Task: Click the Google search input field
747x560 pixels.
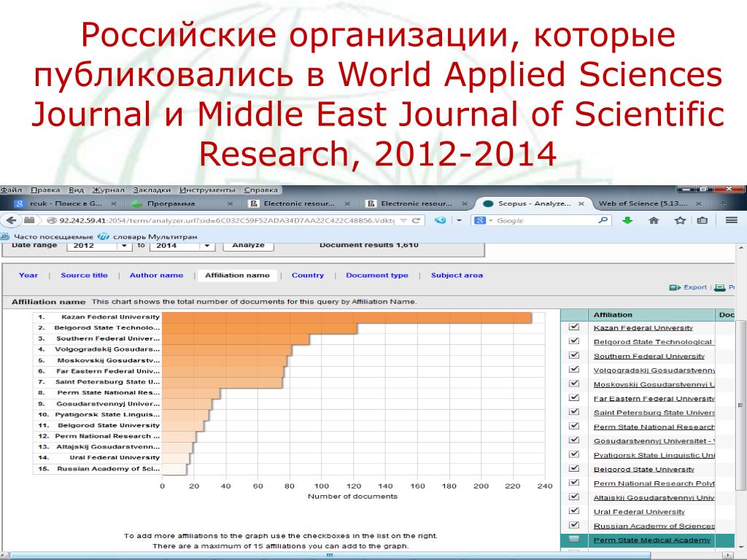Action: 547,220
